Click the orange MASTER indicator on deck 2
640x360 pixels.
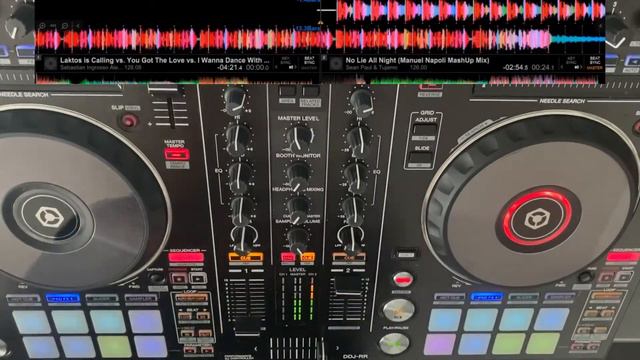coord(595,68)
